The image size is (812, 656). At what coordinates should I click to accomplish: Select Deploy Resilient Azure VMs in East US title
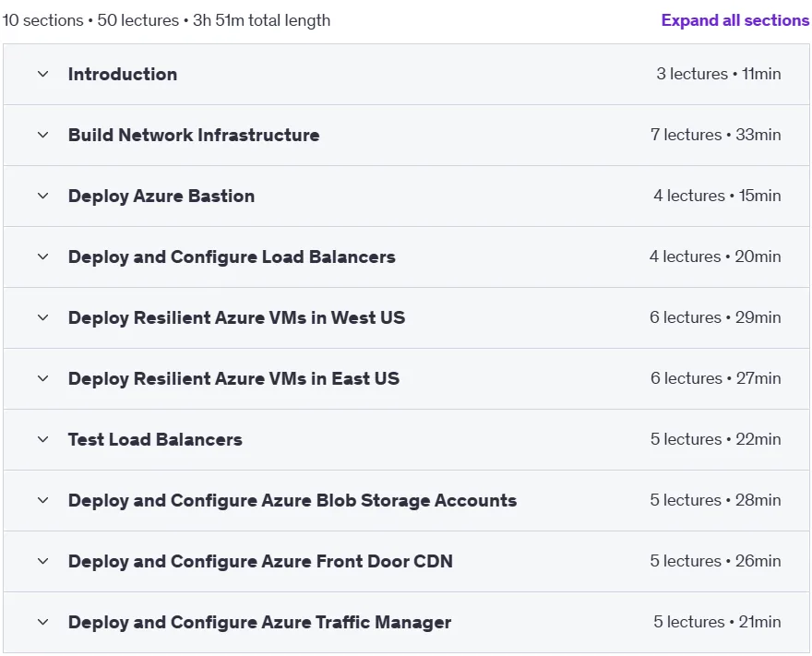234,378
